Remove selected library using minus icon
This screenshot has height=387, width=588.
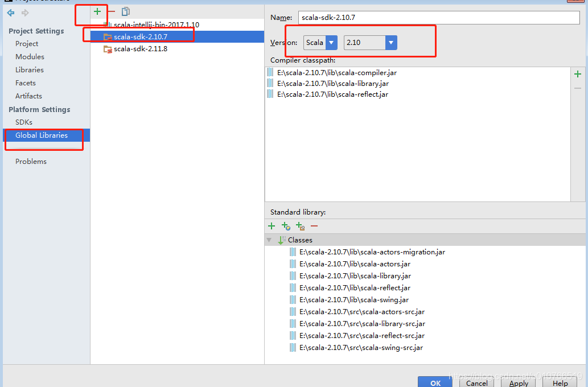(x=112, y=11)
